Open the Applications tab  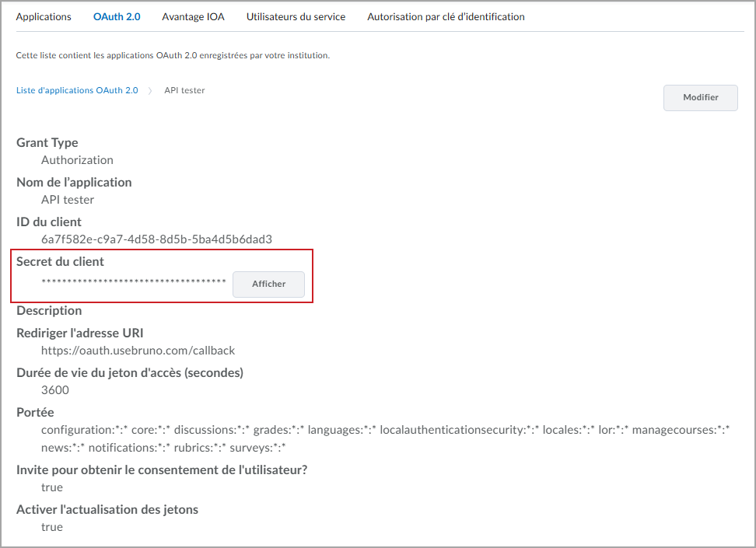coord(44,17)
